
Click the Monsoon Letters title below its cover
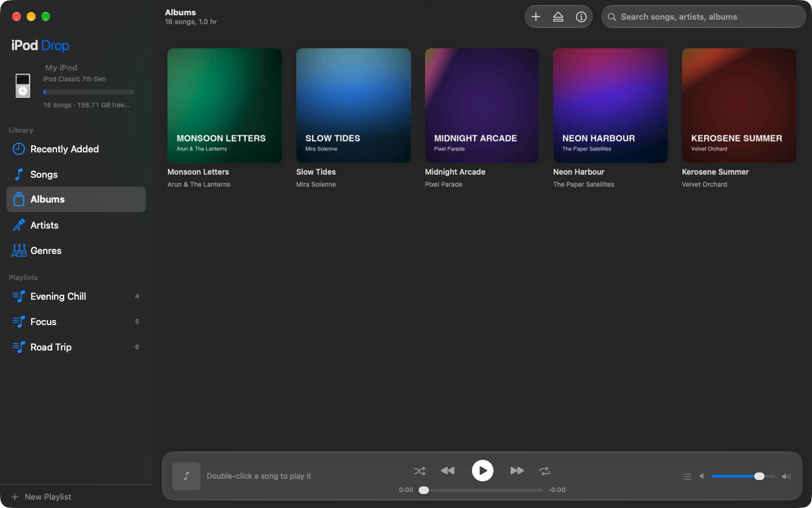coord(198,172)
